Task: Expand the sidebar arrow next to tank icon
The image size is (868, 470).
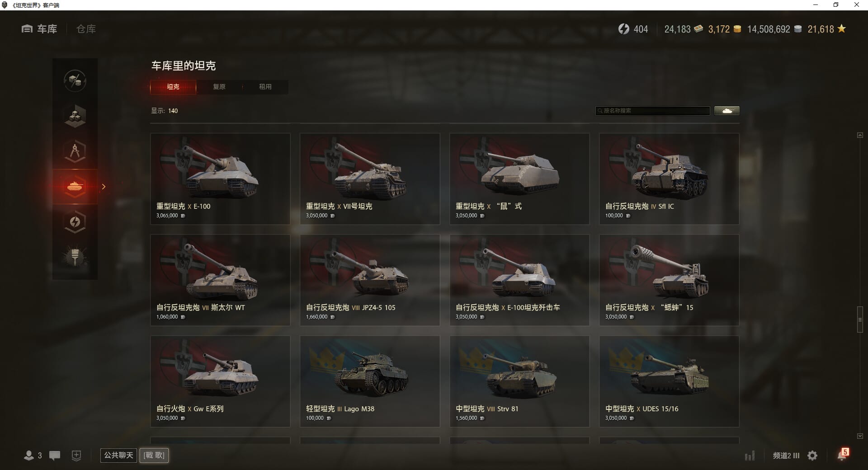Action: [x=104, y=186]
